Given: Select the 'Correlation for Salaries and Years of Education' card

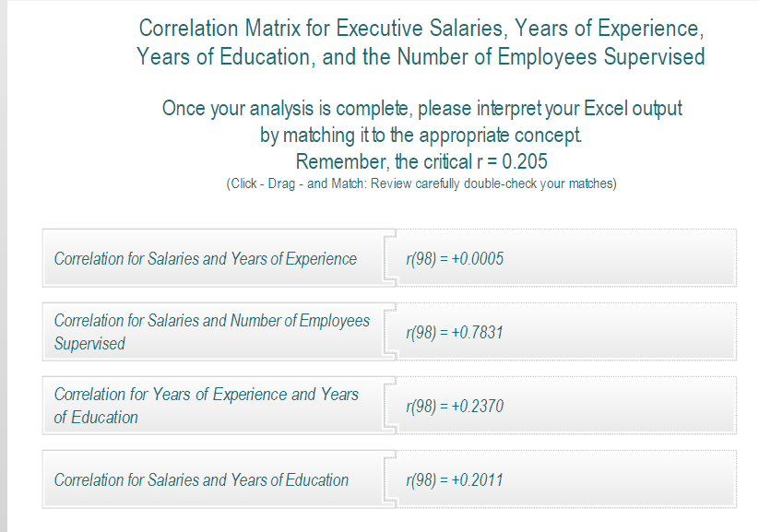Looking at the screenshot, I should [205, 479].
